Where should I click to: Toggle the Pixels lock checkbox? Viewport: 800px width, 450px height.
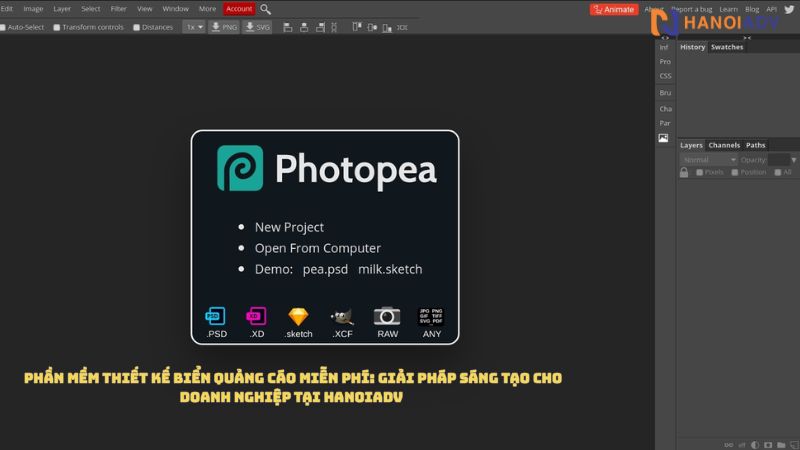(x=699, y=172)
